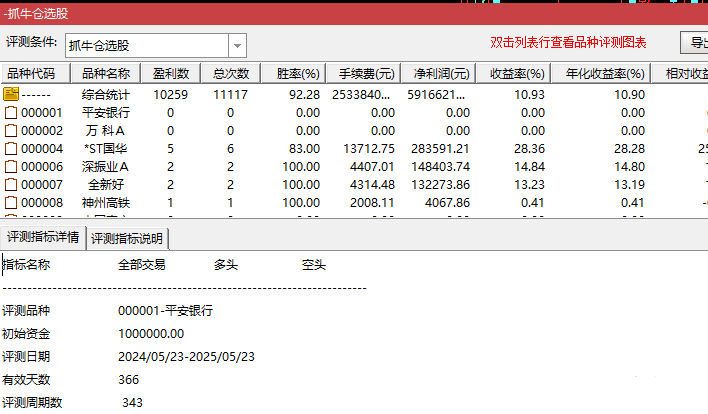The width and height of the screenshot is (708, 414).
Task: Click 有效天数 value 366
Action: point(128,380)
